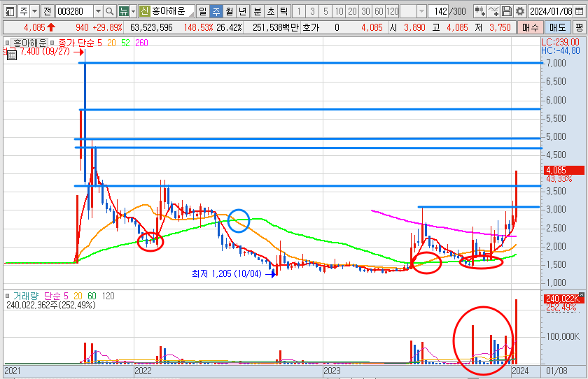Choose the 3 interval button
The image size is (588, 379).
click(x=312, y=12)
